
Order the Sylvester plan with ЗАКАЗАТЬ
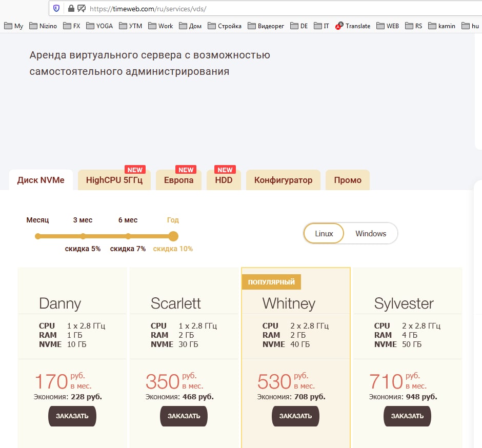[407, 416]
